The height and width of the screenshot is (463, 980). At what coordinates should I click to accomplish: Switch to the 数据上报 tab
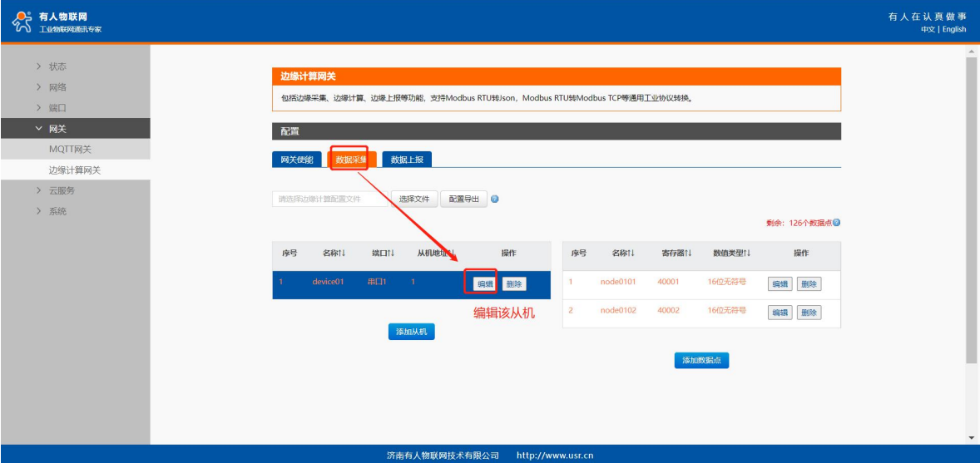(407, 160)
